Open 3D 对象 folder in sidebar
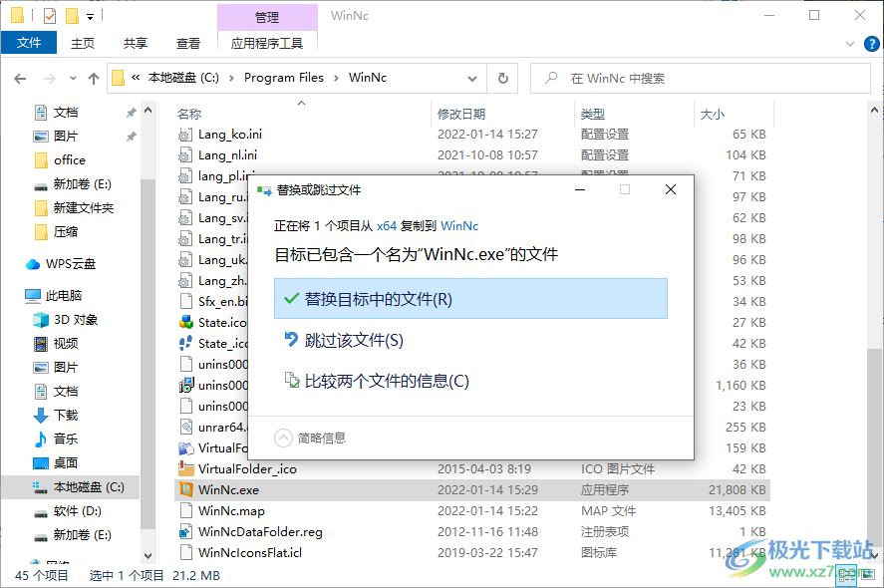884x588 pixels. [x=75, y=320]
